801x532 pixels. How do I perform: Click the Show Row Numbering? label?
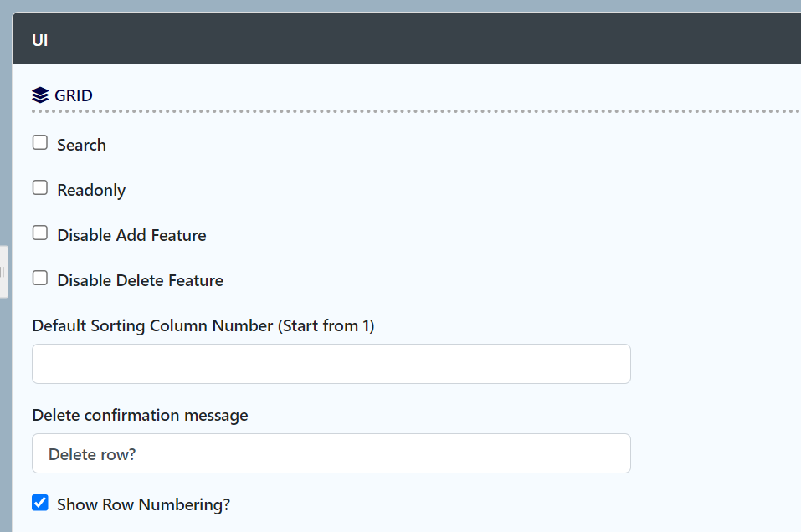(144, 505)
